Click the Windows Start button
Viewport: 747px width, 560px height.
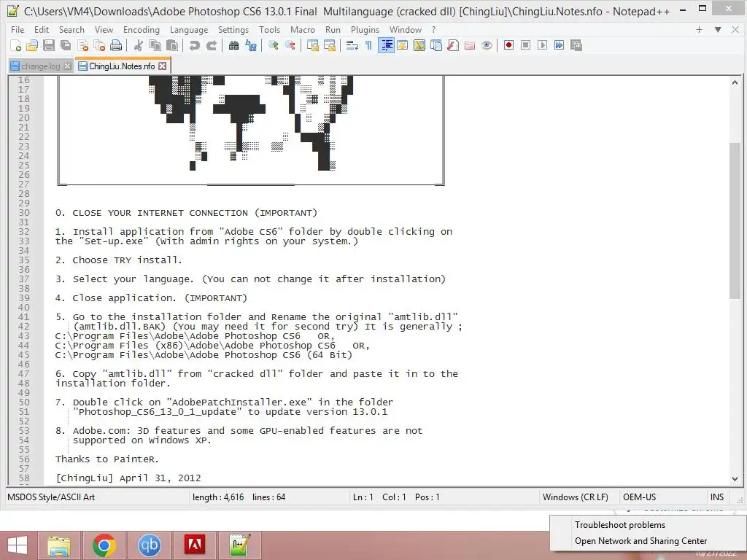[x=18, y=545]
